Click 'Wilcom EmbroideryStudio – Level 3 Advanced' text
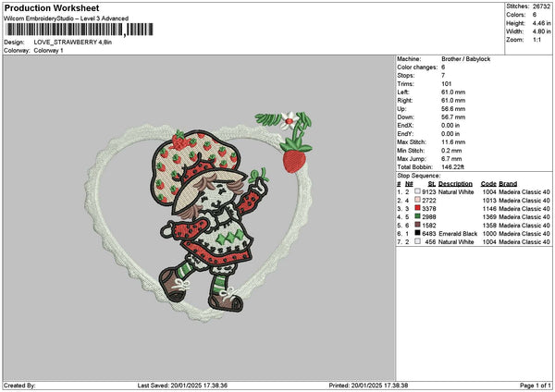Viewport: 555px width, 392px height. pos(67,18)
